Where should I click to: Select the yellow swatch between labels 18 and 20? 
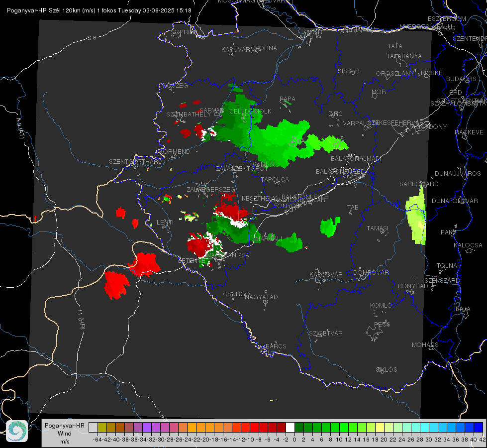pyautogui.click(x=380, y=427)
